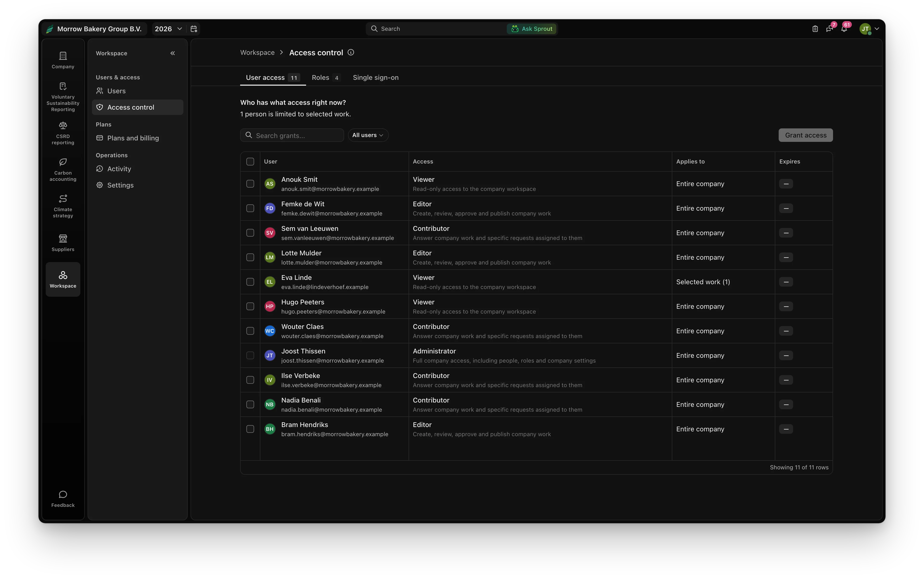Open Suppliers section
Image resolution: width=924 pixels, height=579 pixels.
click(63, 243)
